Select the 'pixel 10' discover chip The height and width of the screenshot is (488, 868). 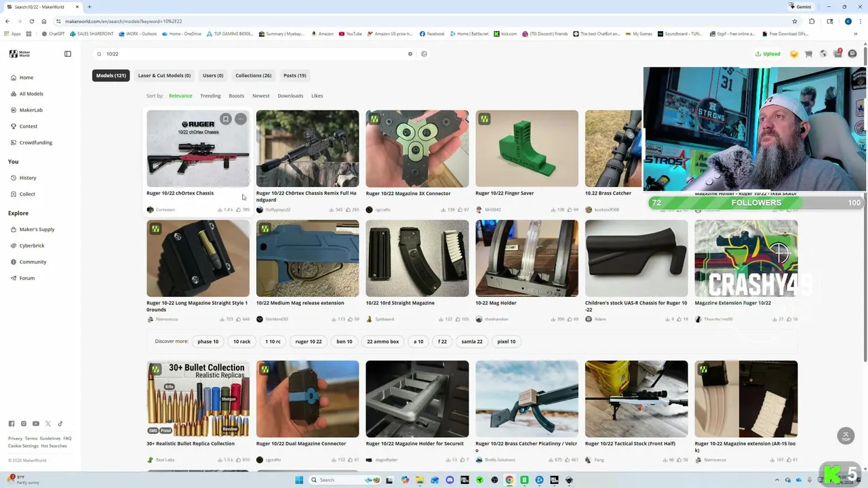(x=507, y=342)
